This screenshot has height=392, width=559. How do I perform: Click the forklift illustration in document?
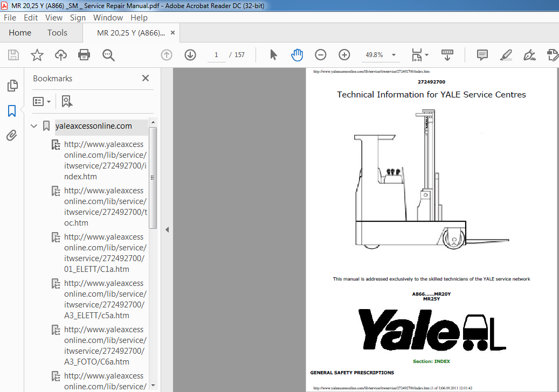tap(431, 179)
